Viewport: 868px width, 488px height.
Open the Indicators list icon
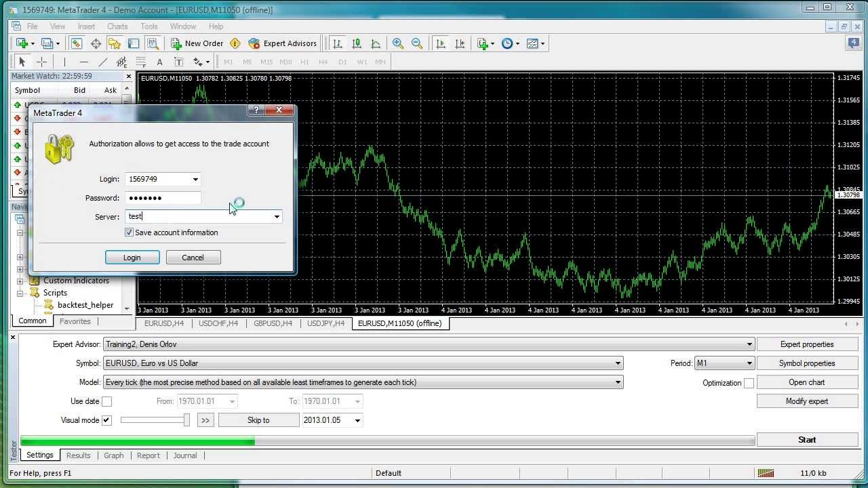pyautogui.click(x=483, y=43)
